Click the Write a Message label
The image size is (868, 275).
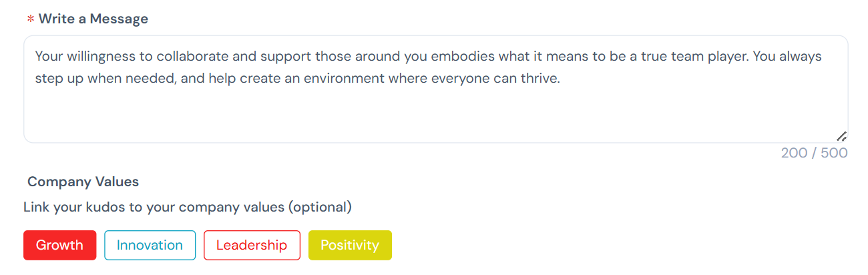pos(93,19)
